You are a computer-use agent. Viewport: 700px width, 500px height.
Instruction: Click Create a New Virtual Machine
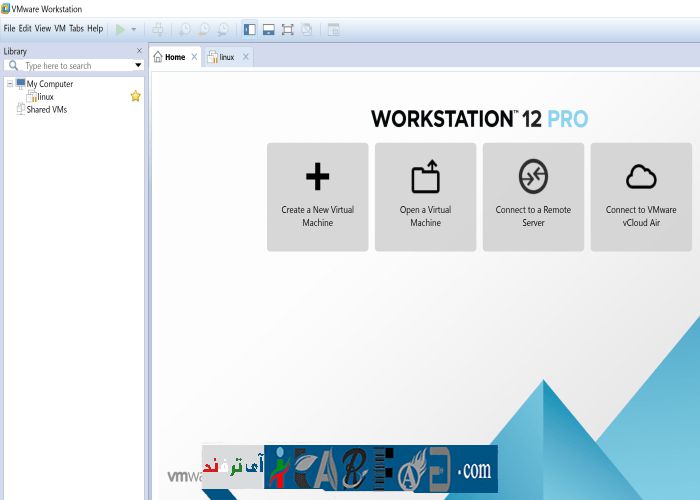317,196
